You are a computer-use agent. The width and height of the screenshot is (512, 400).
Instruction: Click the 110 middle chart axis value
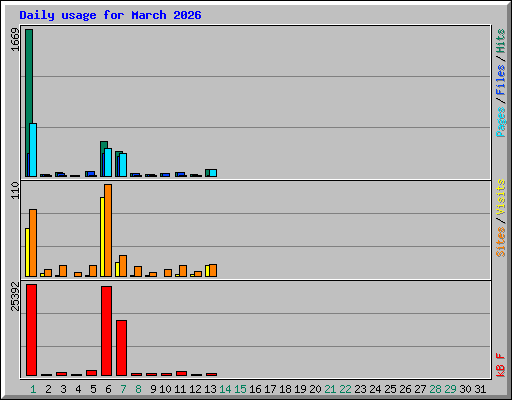coord(15,190)
